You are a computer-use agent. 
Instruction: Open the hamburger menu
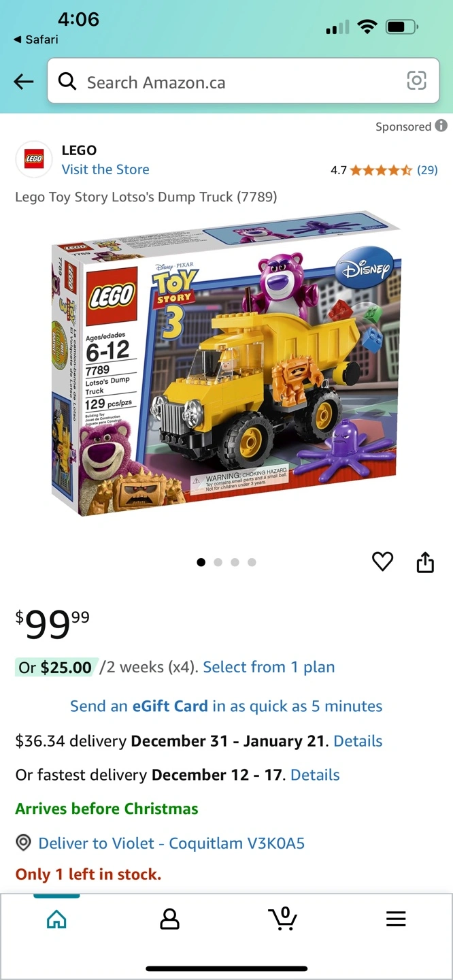pyautogui.click(x=396, y=919)
